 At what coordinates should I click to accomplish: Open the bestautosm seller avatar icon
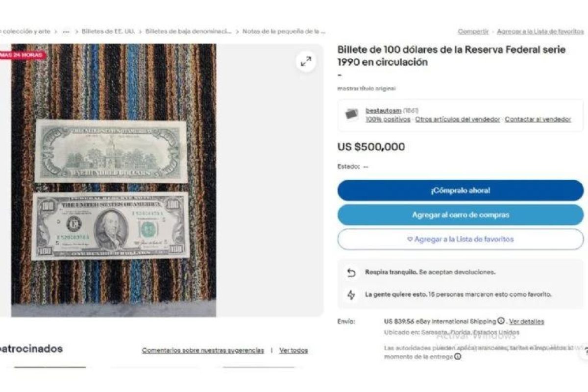351,114
